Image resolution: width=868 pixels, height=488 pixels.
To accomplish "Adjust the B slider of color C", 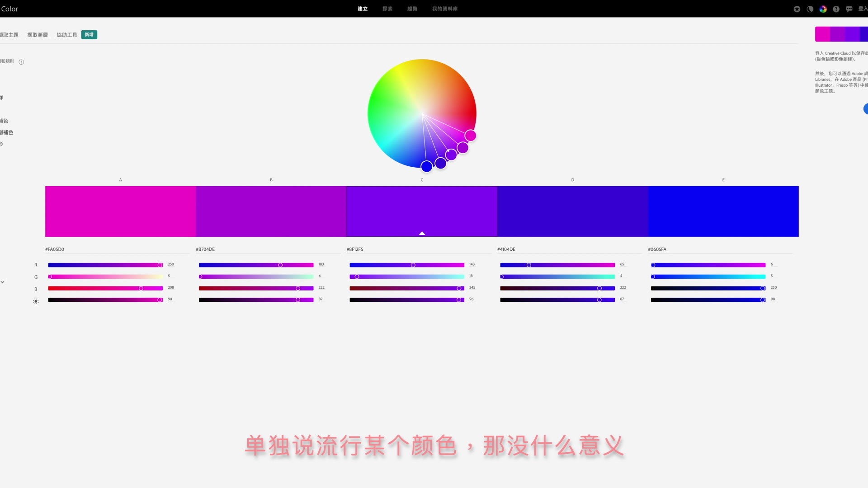I will point(407,288).
